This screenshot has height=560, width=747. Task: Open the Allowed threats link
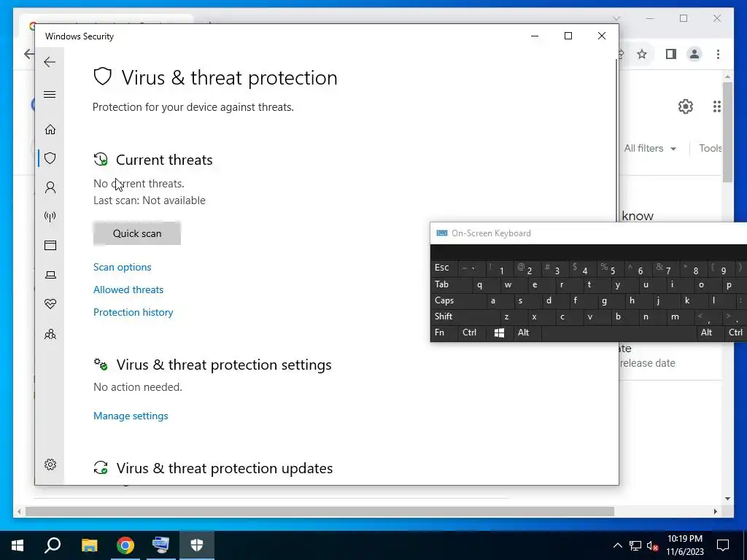tap(128, 289)
